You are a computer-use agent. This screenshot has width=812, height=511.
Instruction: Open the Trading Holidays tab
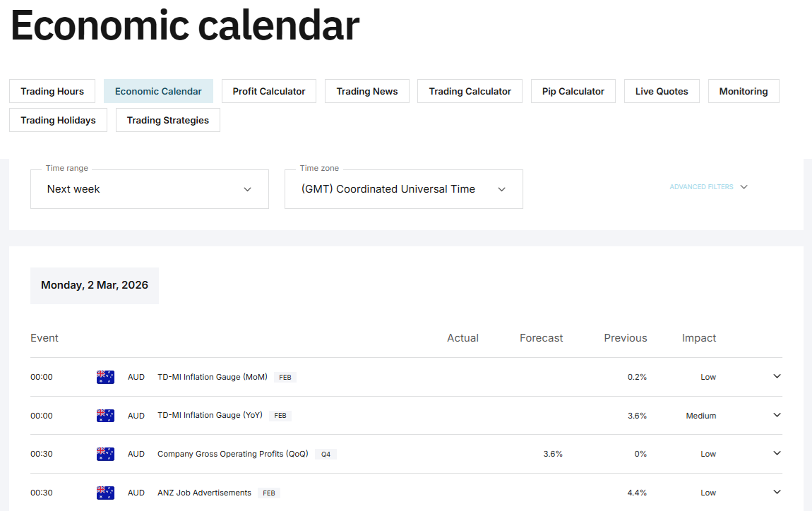click(x=58, y=120)
